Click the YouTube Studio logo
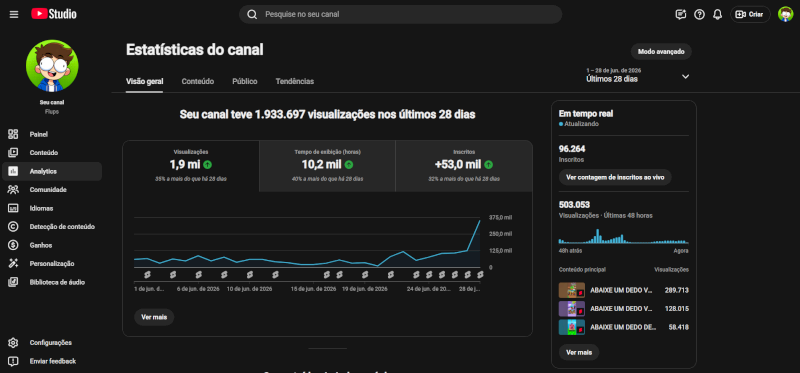 pyautogui.click(x=54, y=14)
